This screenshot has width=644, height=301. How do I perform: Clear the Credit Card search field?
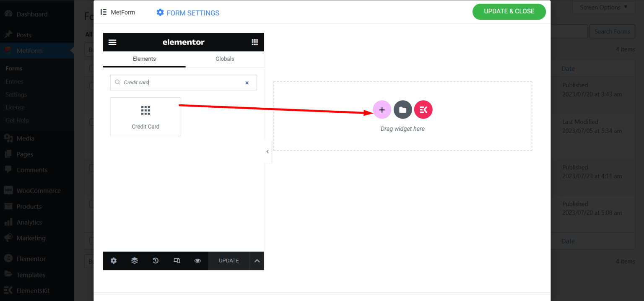[x=247, y=83]
